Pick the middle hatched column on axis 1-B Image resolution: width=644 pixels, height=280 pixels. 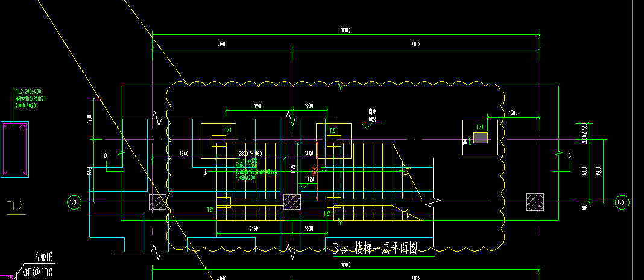coord(292,202)
